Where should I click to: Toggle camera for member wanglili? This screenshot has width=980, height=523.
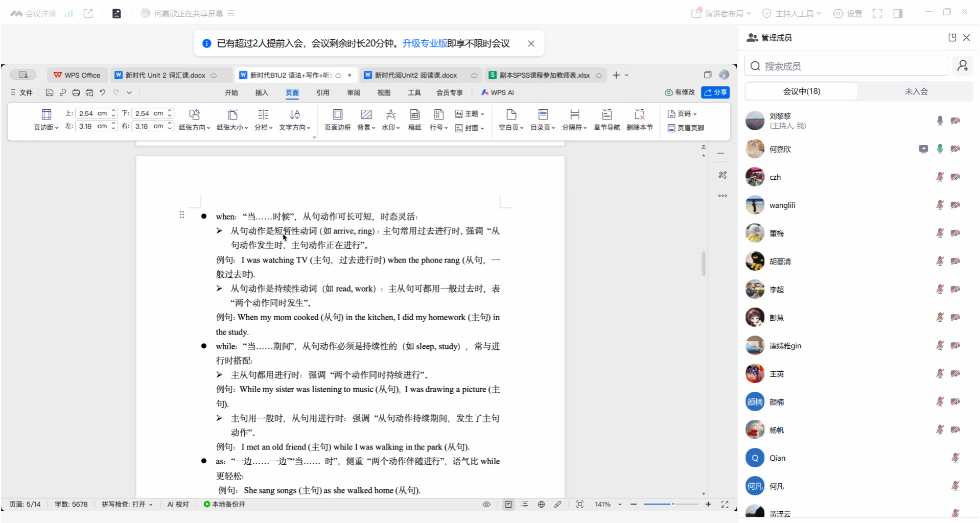(x=955, y=205)
